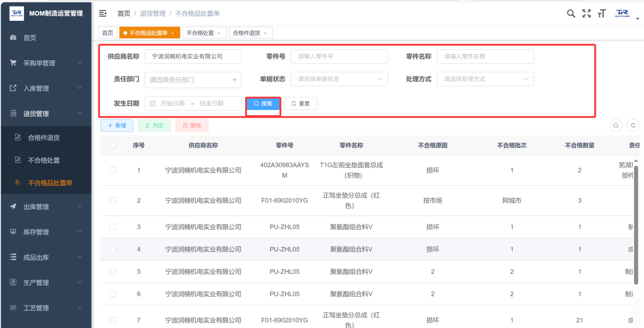
Task: Click part number 402A30983AAYSM cell
Action: pos(285,170)
